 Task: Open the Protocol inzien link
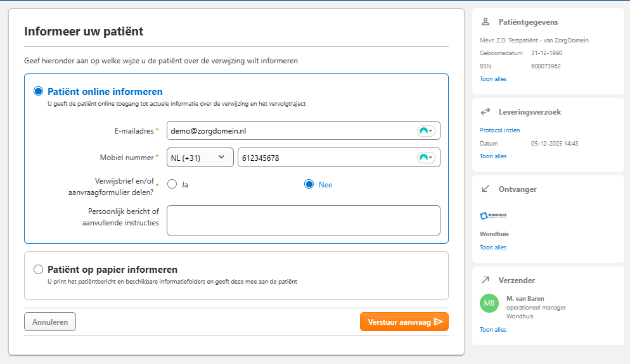(500, 130)
